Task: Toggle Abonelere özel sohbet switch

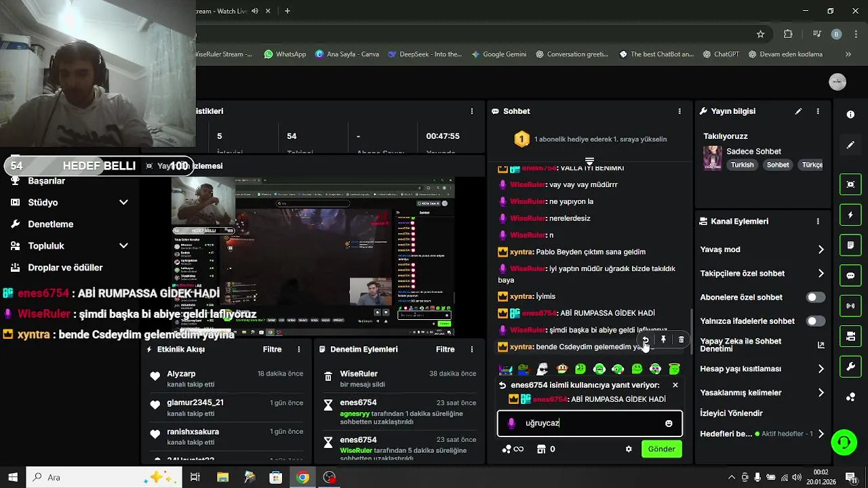Action: click(x=816, y=297)
